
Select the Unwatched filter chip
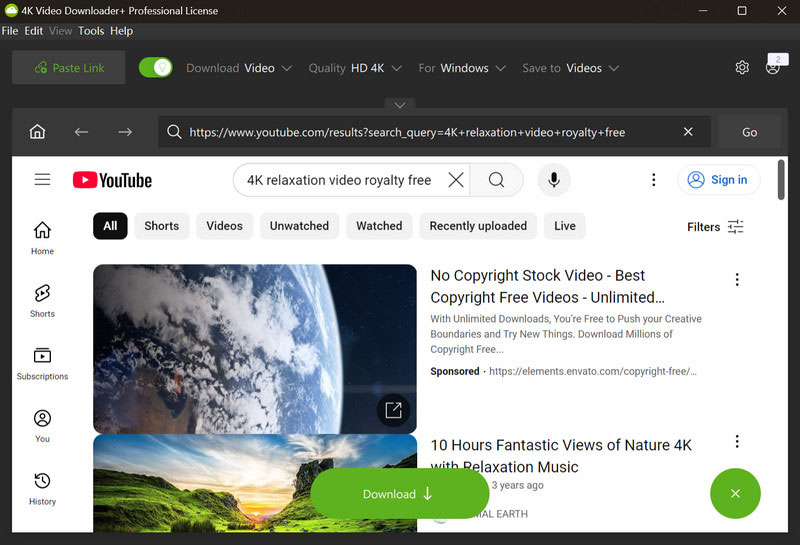pyautogui.click(x=299, y=226)
